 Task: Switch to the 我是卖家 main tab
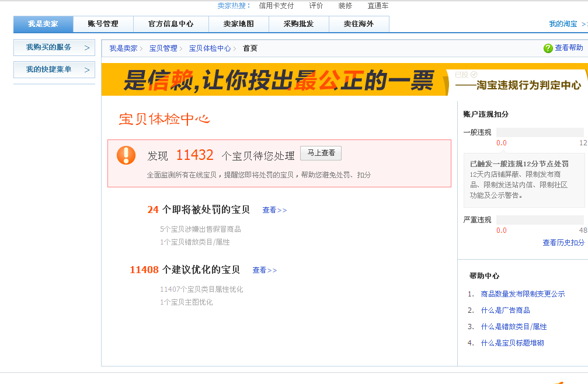click(43, 24)
